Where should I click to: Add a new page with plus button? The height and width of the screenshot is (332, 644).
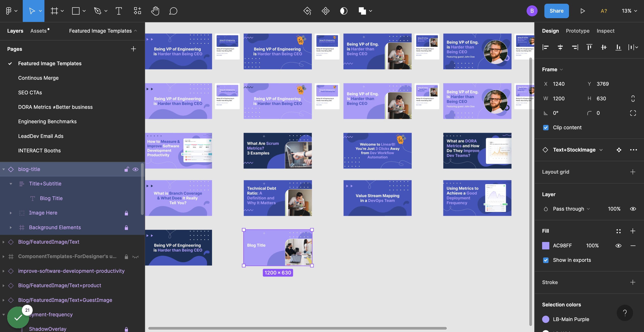click(x=133, y=49)
